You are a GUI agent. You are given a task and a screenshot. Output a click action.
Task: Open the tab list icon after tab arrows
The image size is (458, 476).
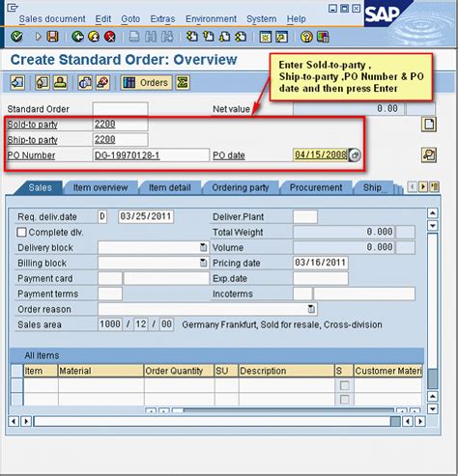[x=435, y=186]
